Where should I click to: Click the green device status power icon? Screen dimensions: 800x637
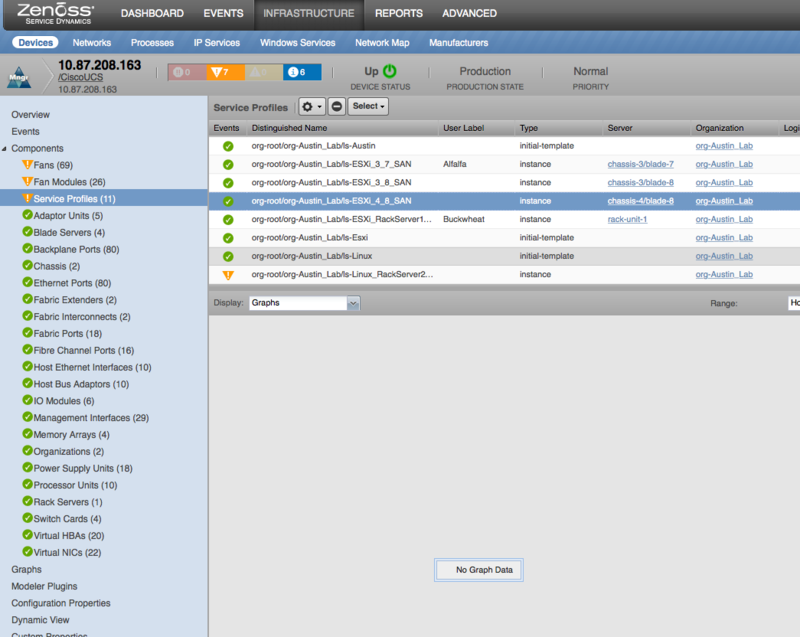(390, 71)
